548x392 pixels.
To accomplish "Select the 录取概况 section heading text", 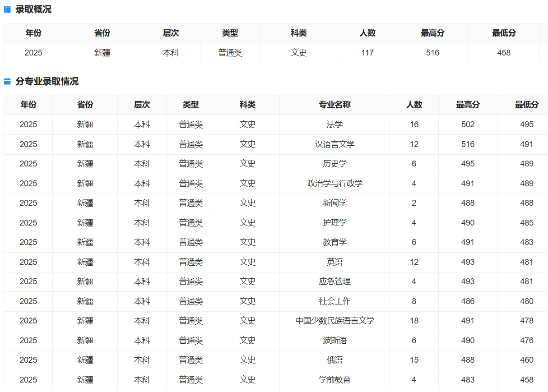I will 33,9.
